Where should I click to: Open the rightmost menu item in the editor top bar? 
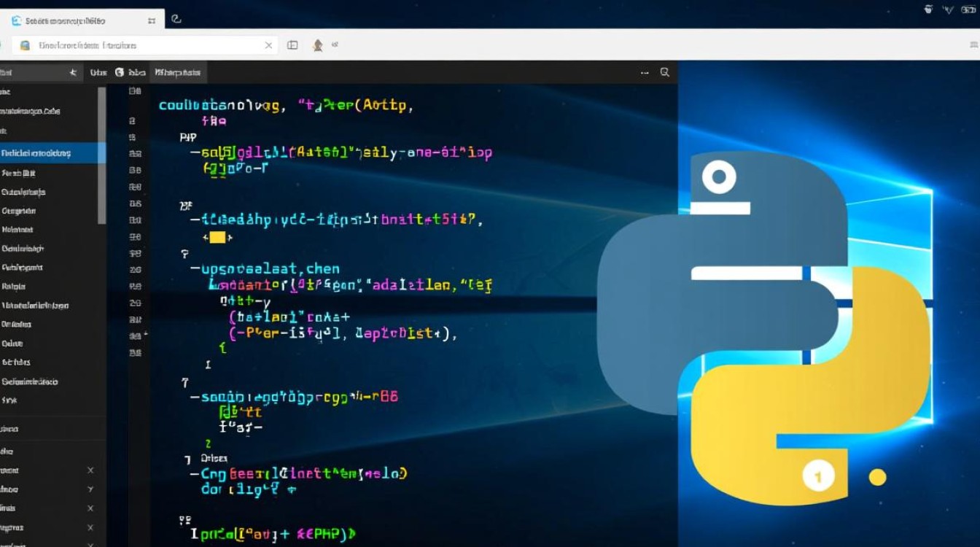179,72
